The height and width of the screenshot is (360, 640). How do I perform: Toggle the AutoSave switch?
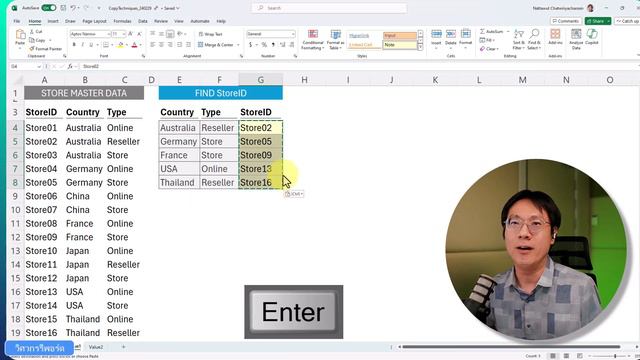[x=49, y=8]
